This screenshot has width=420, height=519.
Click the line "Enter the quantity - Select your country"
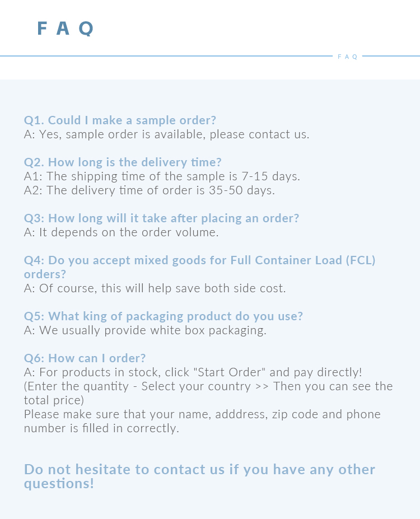click(x=208, y=386)
